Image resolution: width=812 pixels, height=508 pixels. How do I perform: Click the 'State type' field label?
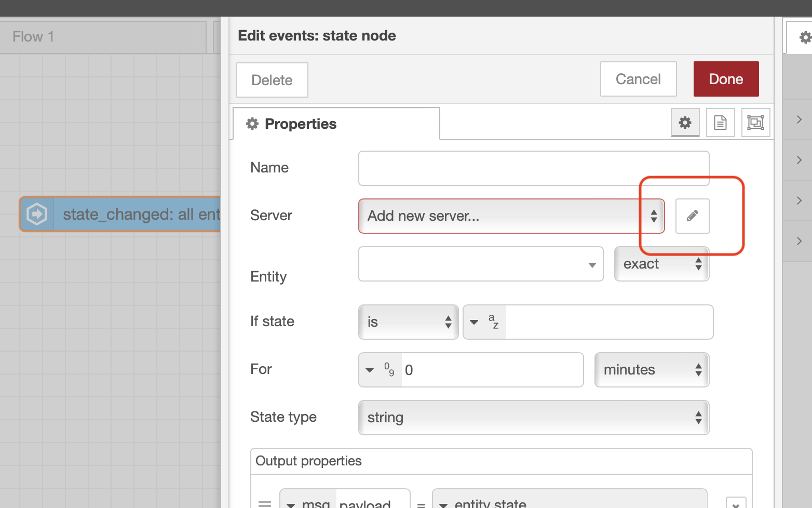point(283,417)
